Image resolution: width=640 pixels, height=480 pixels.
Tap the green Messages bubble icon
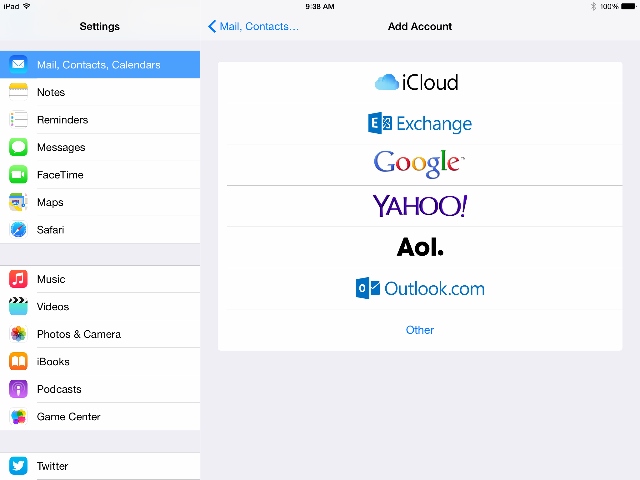pos(18,147)
